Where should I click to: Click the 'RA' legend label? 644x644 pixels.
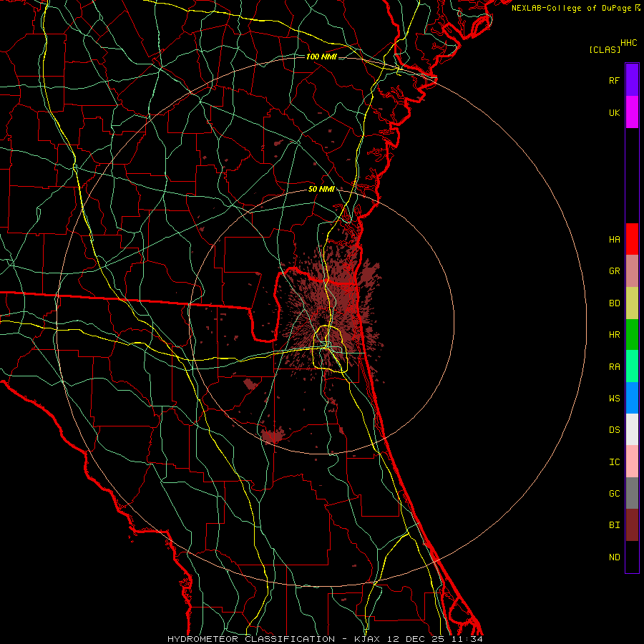pyautogui.click(x=615, y=367)
